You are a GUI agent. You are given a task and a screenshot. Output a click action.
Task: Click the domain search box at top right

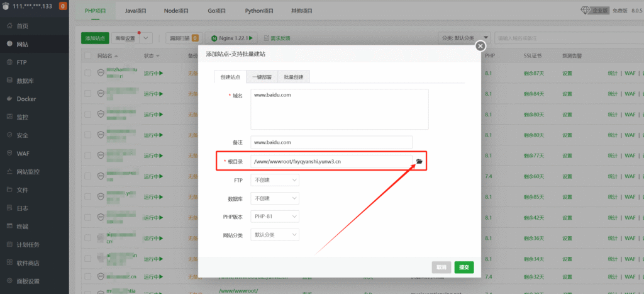tap(569, 38)
